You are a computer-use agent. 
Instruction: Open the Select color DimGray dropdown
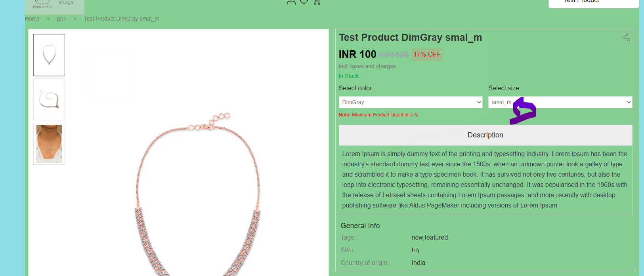411,102
